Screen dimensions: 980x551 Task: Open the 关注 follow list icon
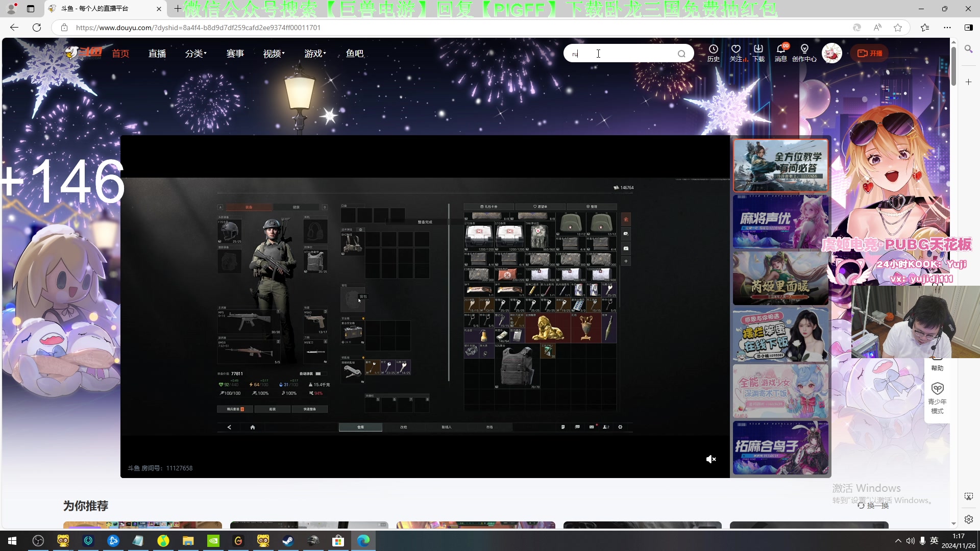[736, 53]
